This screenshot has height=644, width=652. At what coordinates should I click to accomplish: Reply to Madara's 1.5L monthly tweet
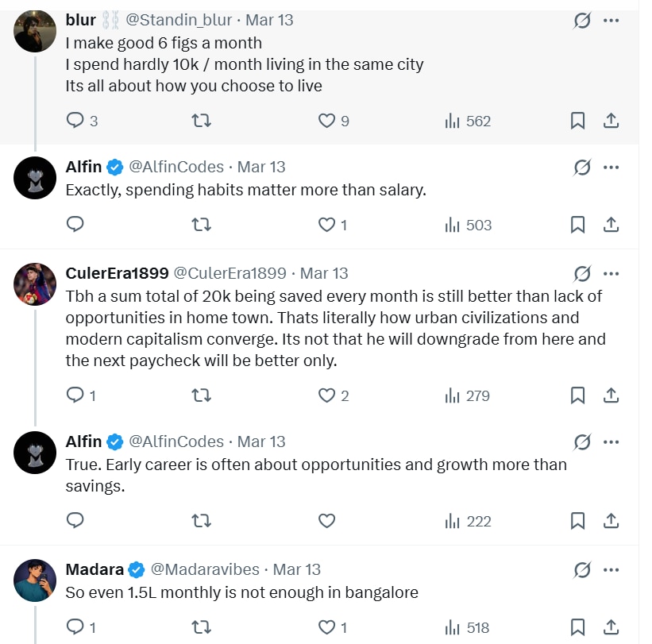tap(75, 627)
